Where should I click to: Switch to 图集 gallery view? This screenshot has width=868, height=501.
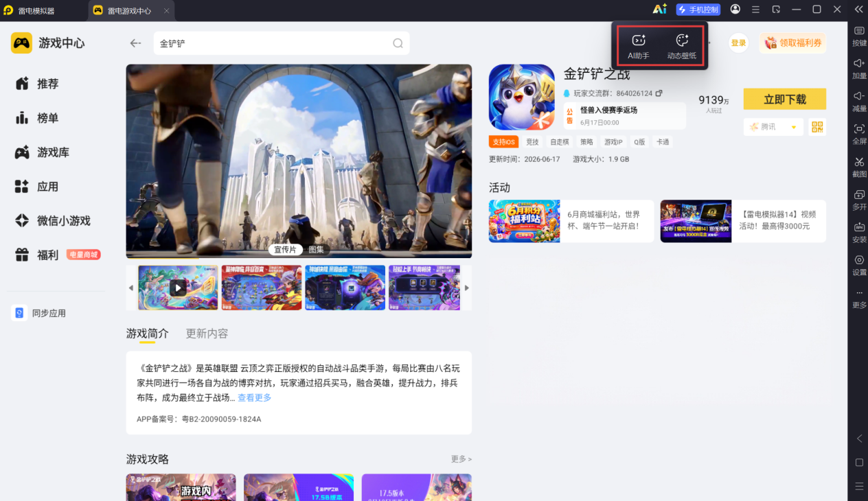(316, 250)
